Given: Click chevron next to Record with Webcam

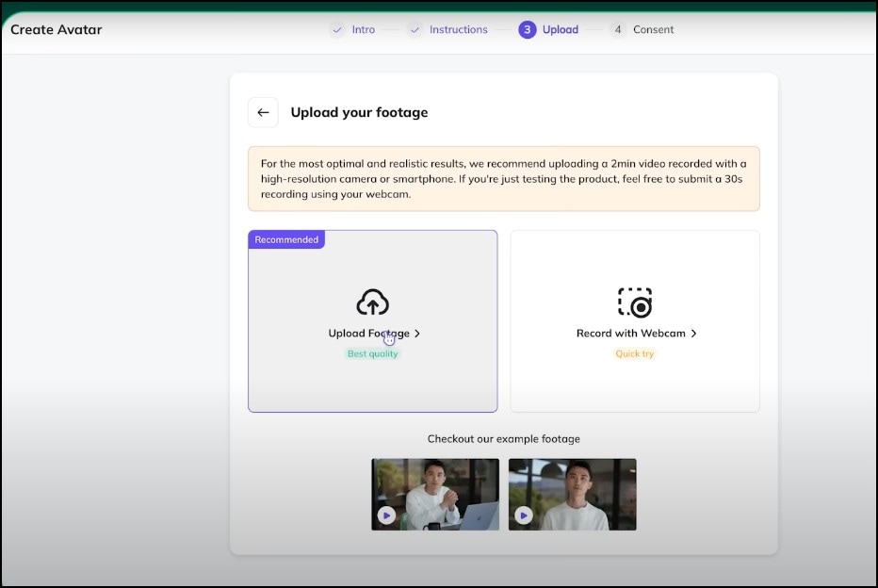Looking at the screenshot, I should click(693, 334).
